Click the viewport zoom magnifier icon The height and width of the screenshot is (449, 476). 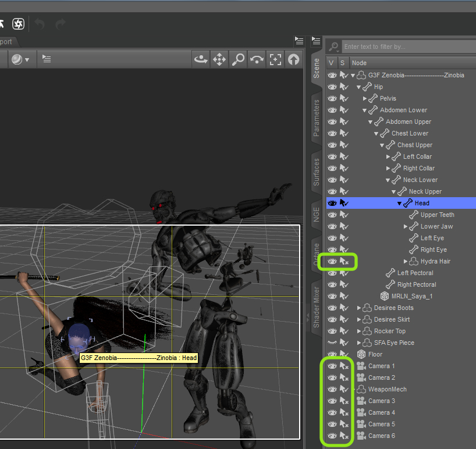pos(238,59)
